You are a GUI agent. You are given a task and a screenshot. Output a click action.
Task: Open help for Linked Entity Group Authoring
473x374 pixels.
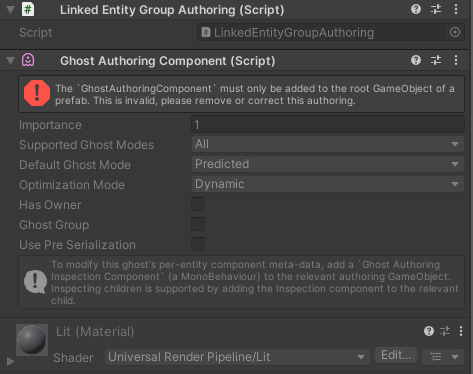[416, 9]
